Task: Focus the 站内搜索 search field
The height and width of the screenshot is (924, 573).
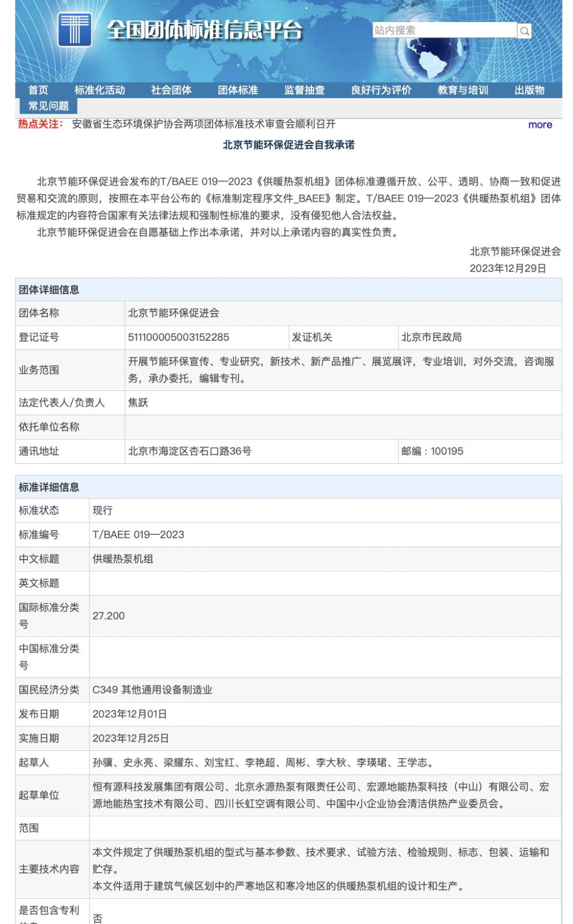Action: [445, 30]
